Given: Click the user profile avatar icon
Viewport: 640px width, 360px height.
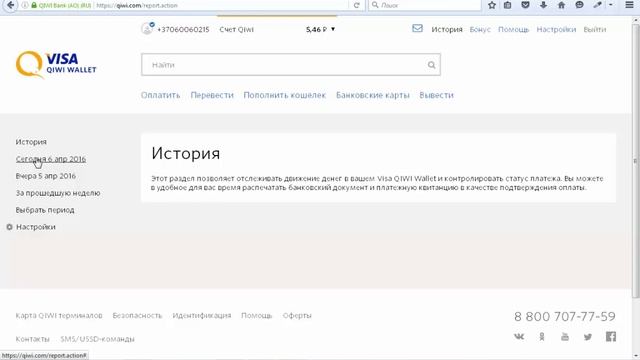Looking at the screenshot, I should (147, 29).
